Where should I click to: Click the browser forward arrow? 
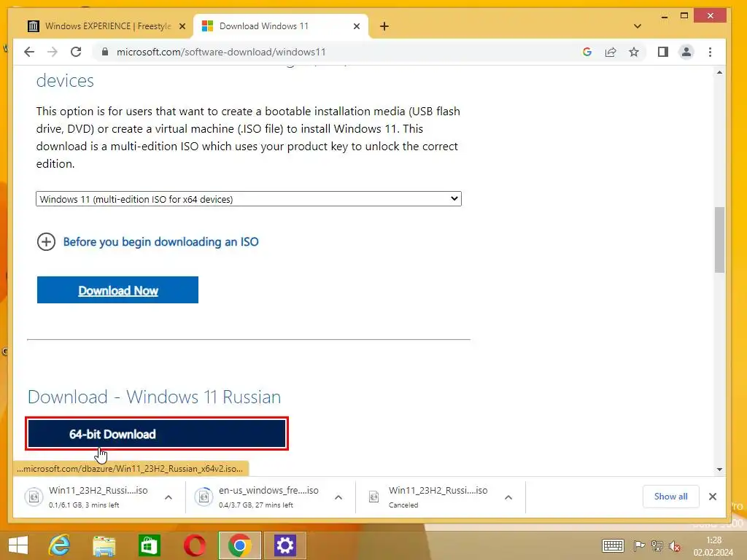tap(53, 52)
